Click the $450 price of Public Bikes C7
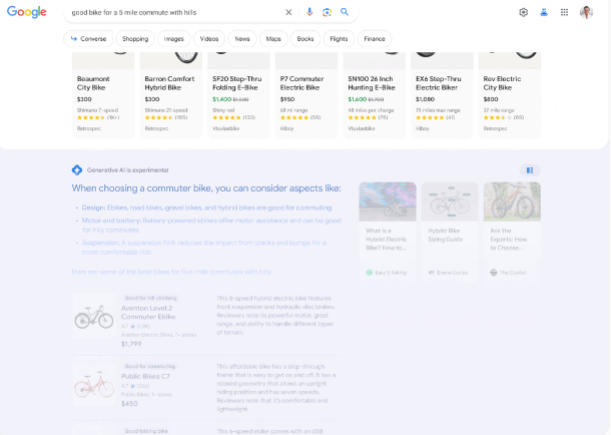611x435 pixels. (129, 403)
